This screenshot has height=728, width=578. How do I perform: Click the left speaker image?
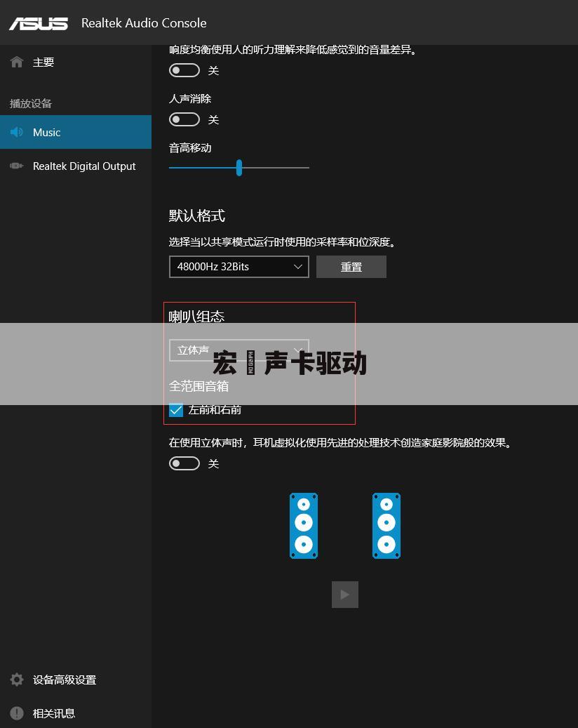click(x=304, y=526)
